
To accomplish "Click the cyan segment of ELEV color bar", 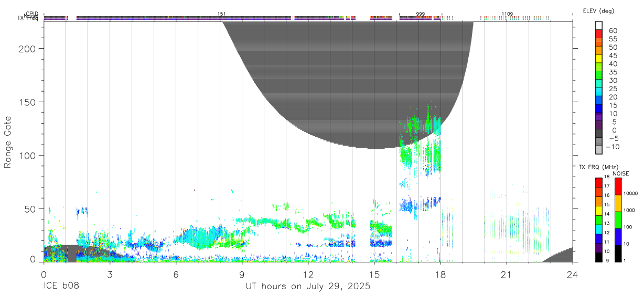I will click(x=599, y=92).
